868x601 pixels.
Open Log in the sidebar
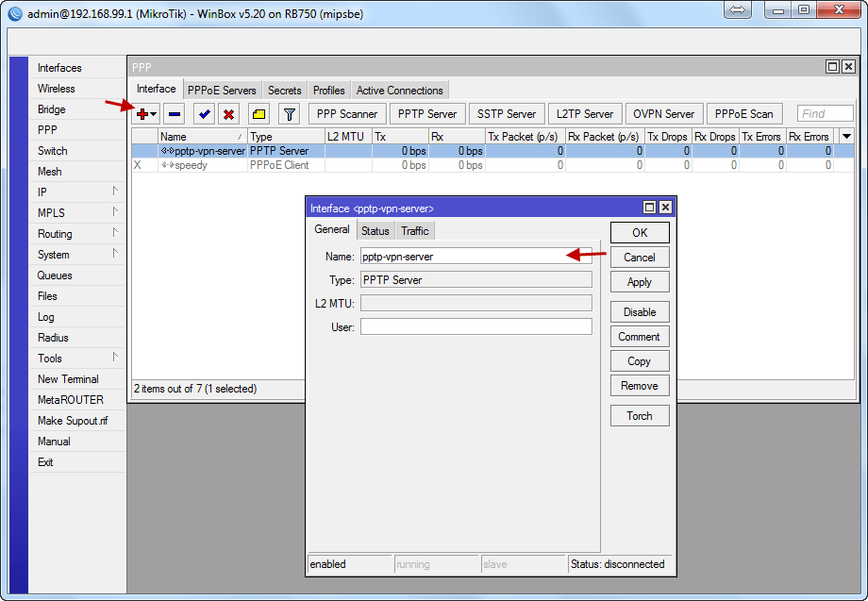point(76,317)
